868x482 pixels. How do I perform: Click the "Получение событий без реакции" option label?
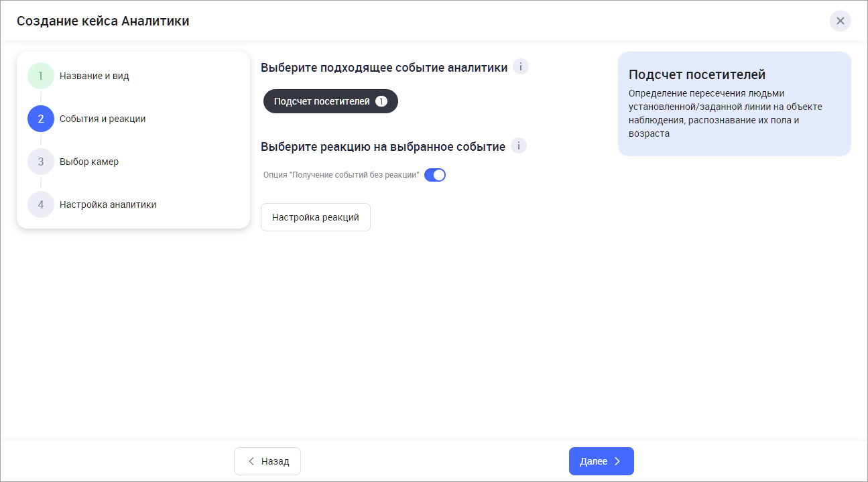point(341,175)
